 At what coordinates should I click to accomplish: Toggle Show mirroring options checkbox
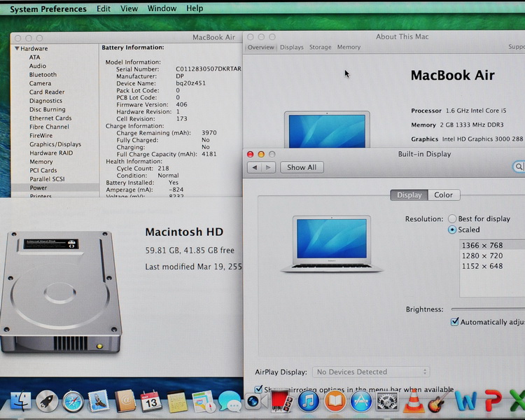(258, 389)
